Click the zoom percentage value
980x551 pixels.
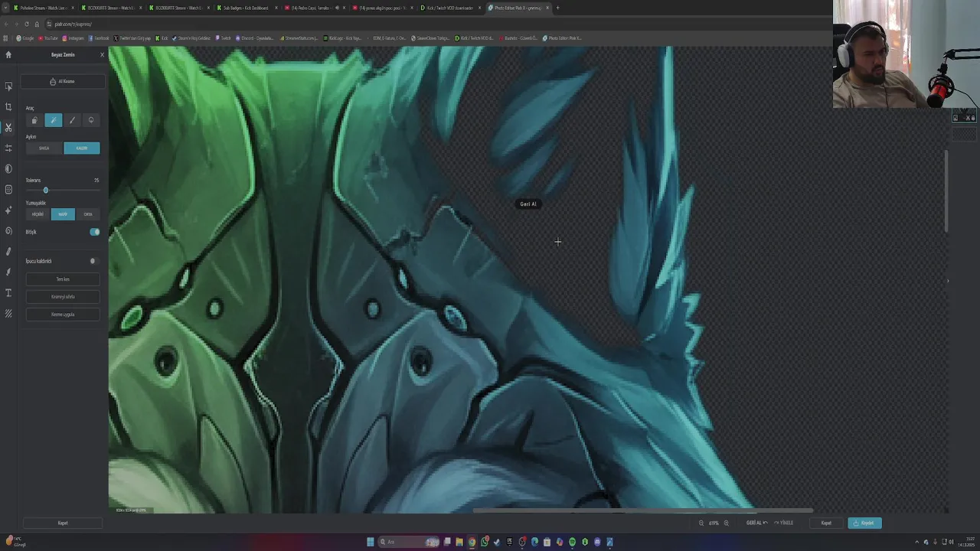tap(714, 523)
